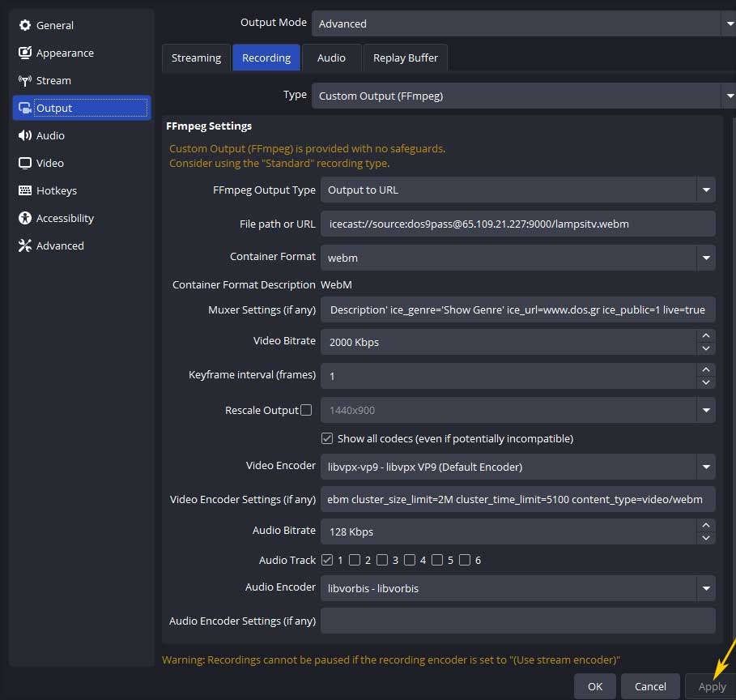Enable audio track 2 checkbox

[355, 560]
